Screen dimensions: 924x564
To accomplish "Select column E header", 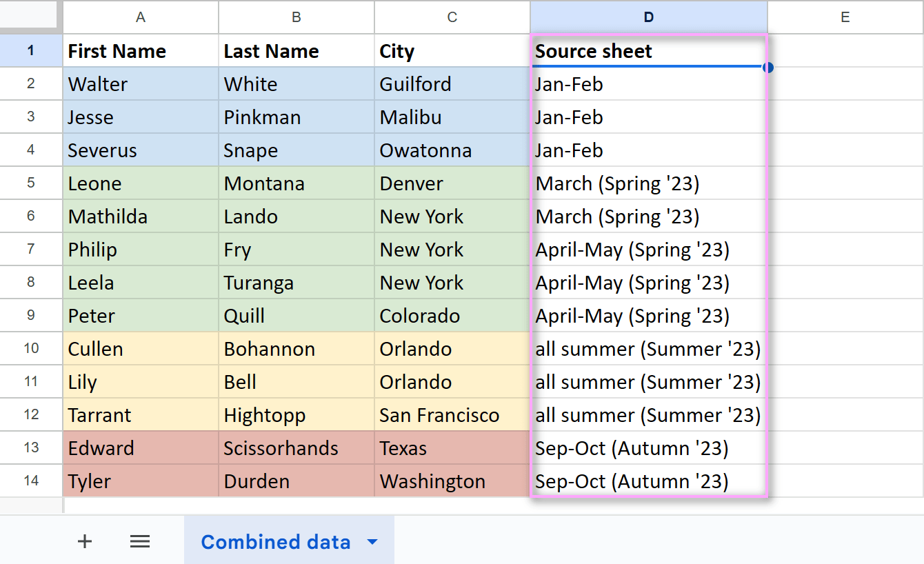I will pos(845,17).
